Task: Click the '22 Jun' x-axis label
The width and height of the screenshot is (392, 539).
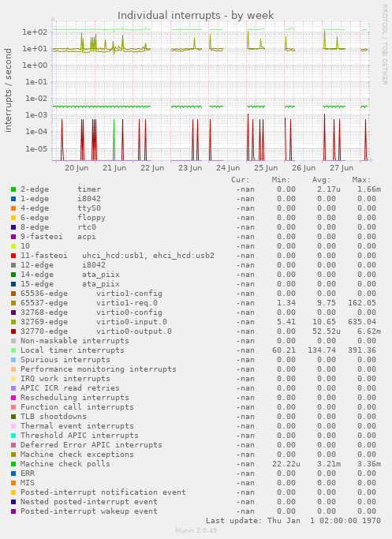Action: click(152, 168)
